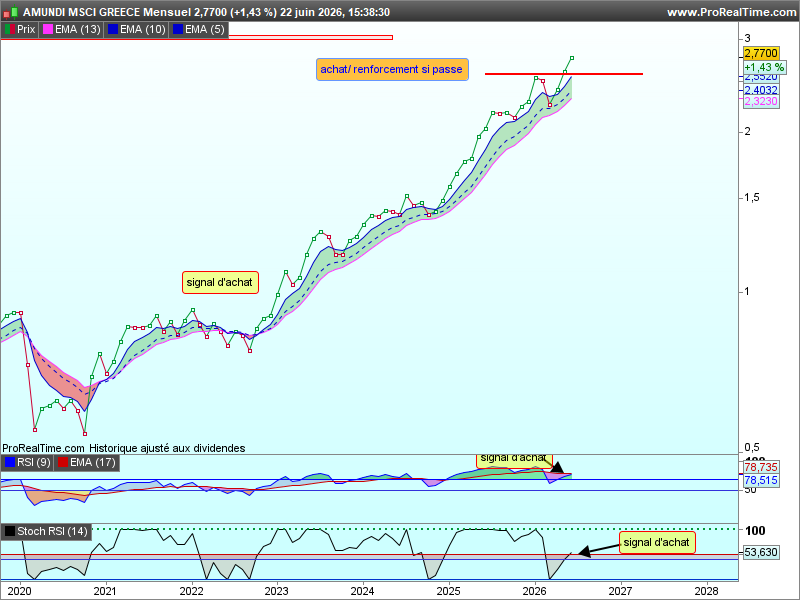
Task: Select the 'signal d'achat' note in RSI panel
Action: pos(514,460)
